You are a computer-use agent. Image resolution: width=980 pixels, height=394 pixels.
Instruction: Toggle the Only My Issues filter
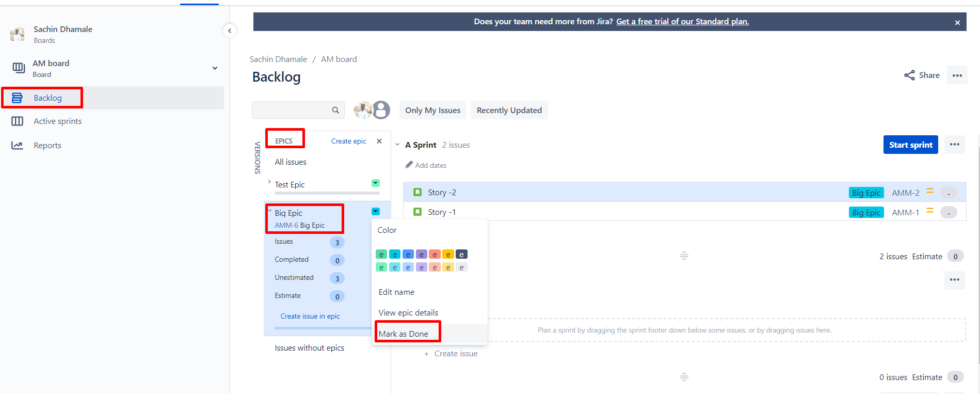(432, 110)
